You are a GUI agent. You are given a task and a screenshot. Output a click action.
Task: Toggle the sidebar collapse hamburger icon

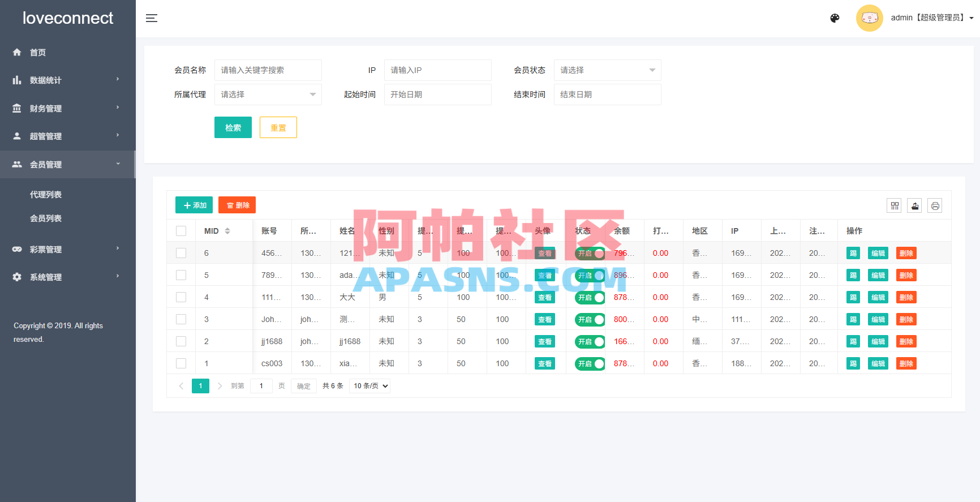152,18
